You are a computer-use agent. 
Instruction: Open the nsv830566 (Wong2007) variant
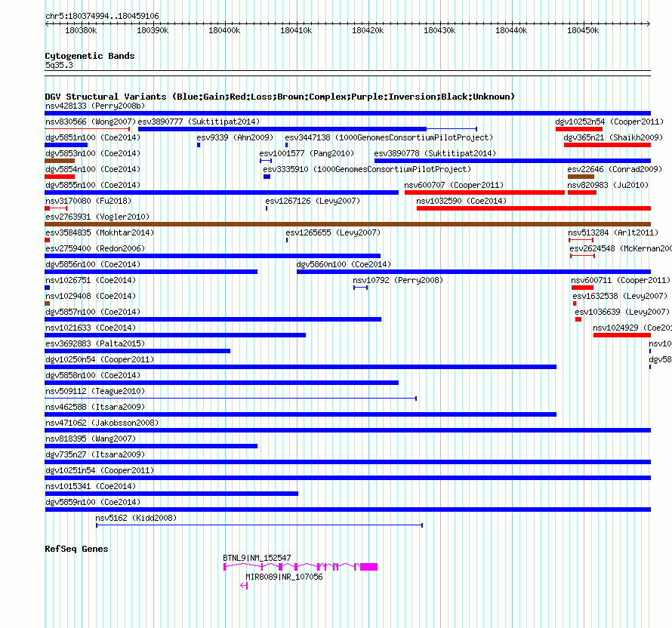point(91,122)
